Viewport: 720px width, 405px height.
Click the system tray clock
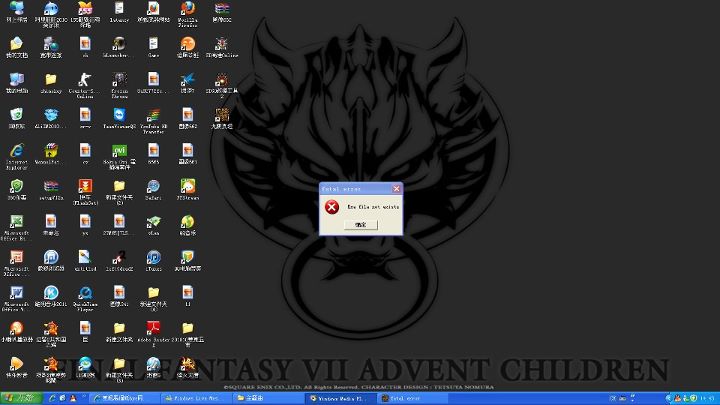(x=706, y=398)
